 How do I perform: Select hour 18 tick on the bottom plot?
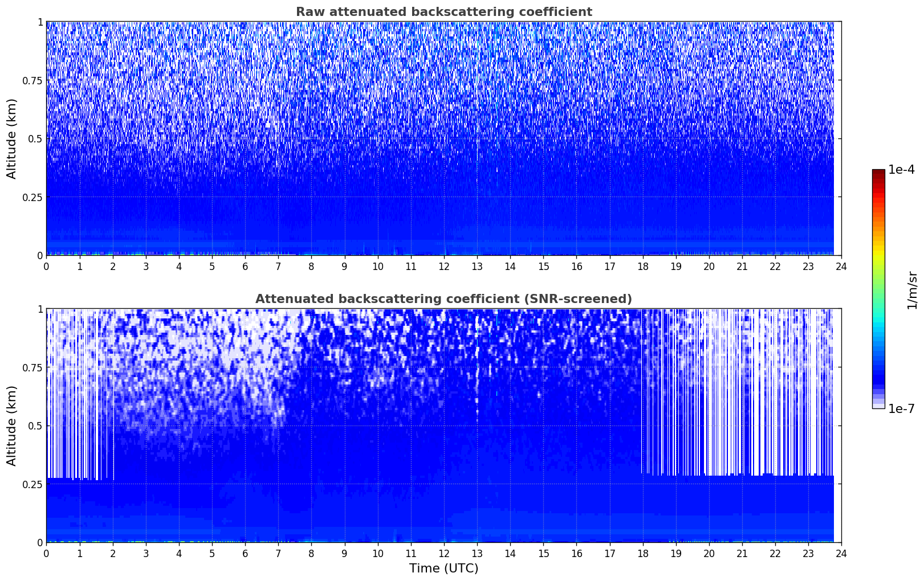pyautogui.click(x=643, y=553)
